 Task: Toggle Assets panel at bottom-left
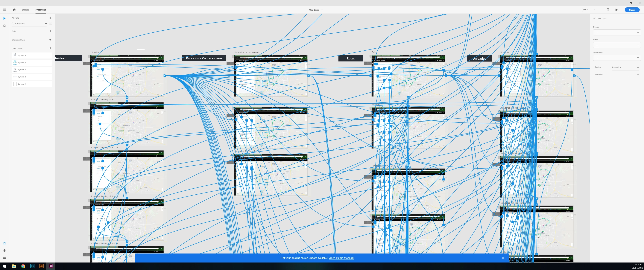click(x=4, y=243)
